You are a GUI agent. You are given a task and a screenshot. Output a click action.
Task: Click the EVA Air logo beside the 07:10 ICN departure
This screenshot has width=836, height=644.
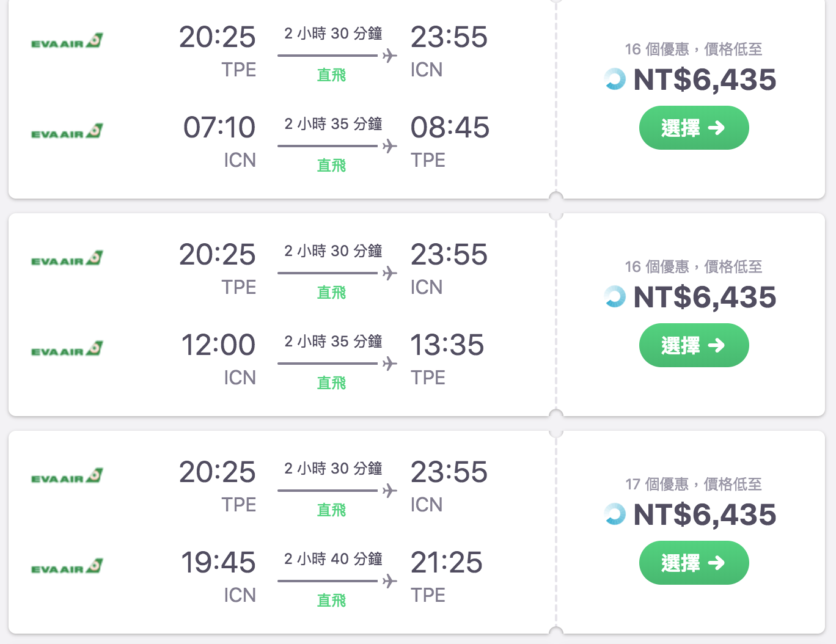coord(67,132)
